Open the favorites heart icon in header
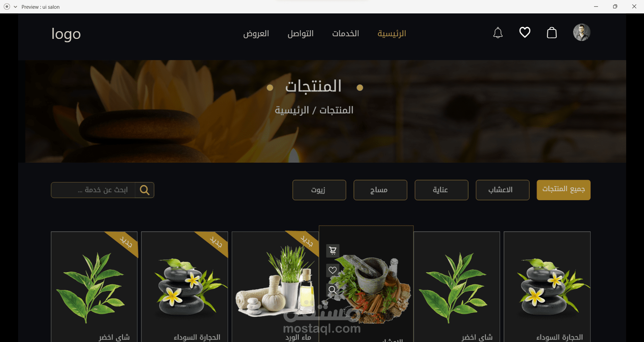This screenshot has width=644, height=342. pos(525,33)
